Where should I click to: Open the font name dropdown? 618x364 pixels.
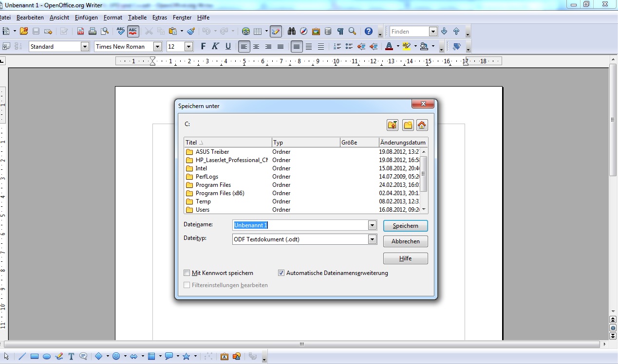(x=157, y=47)
